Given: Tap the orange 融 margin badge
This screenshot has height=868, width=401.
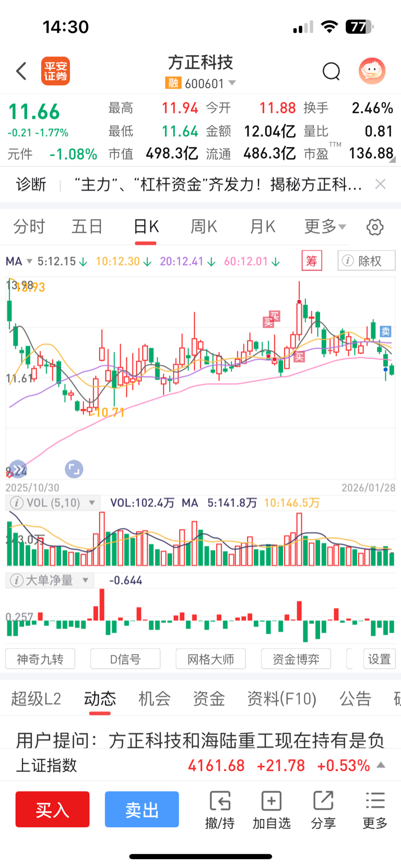Looking at the screenshot, I should pos(173,83).
